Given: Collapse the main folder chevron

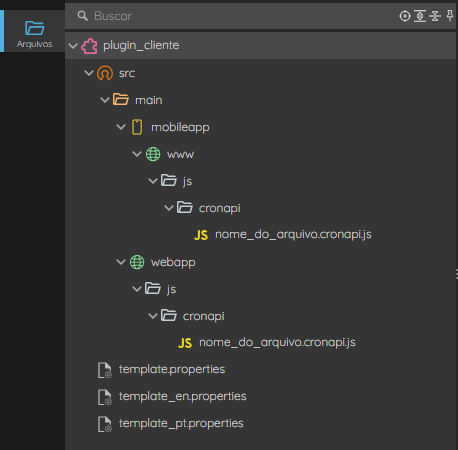Looking at the screenshot, I should coord(105,100).
